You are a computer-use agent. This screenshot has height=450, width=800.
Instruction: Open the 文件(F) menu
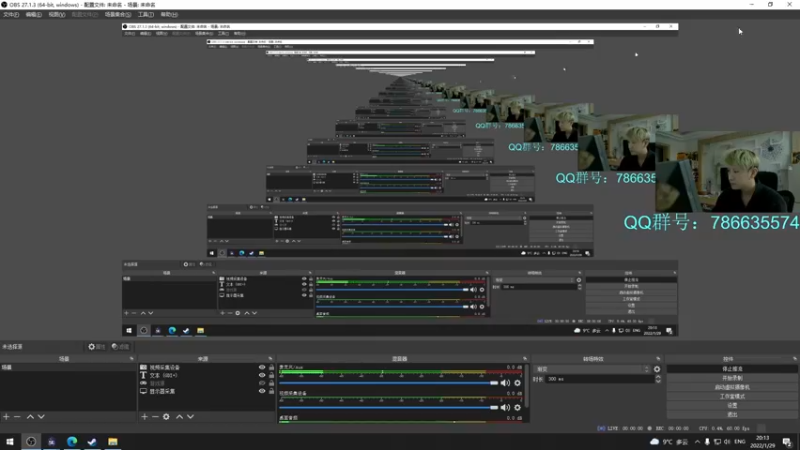(x=11, y=15)
